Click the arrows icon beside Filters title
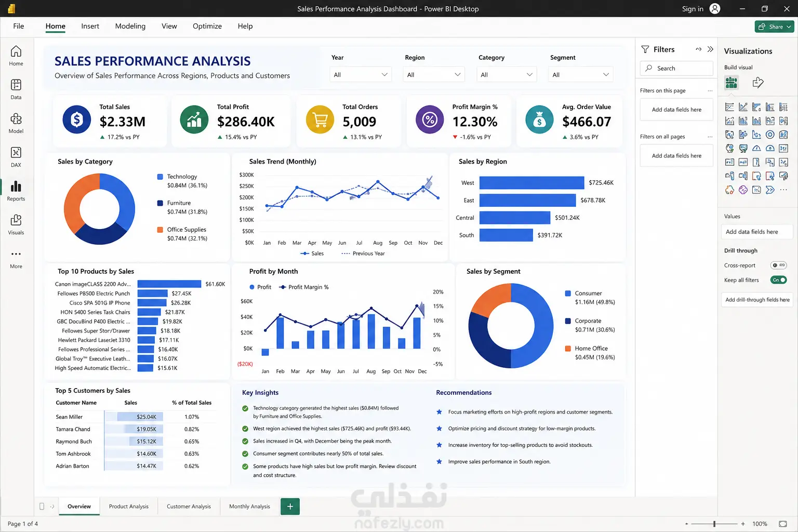Image resolution: width=798 pixels, height=532 pixels. pyautogui.click(x=698, y=49)
